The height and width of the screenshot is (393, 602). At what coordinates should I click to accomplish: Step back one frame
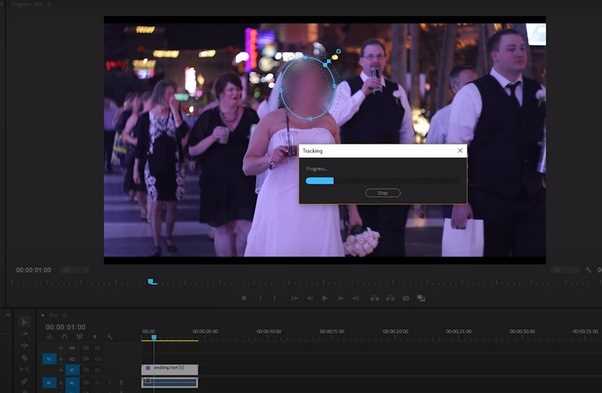tap(309, 299)
